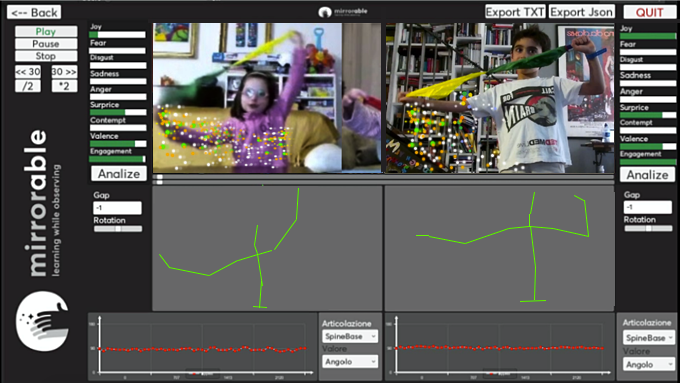Image resolution: width=680 pixels, height=383 pixels.
Task: Click the left Analize button
Action: point(119,174)
